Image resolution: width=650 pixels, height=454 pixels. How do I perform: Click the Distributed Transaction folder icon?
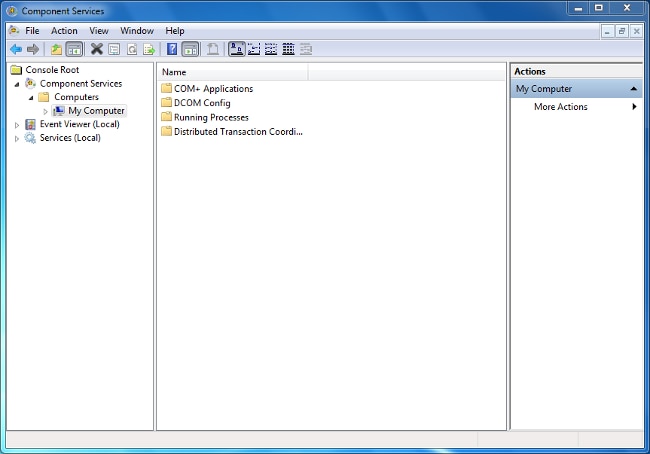pos(166,131)
